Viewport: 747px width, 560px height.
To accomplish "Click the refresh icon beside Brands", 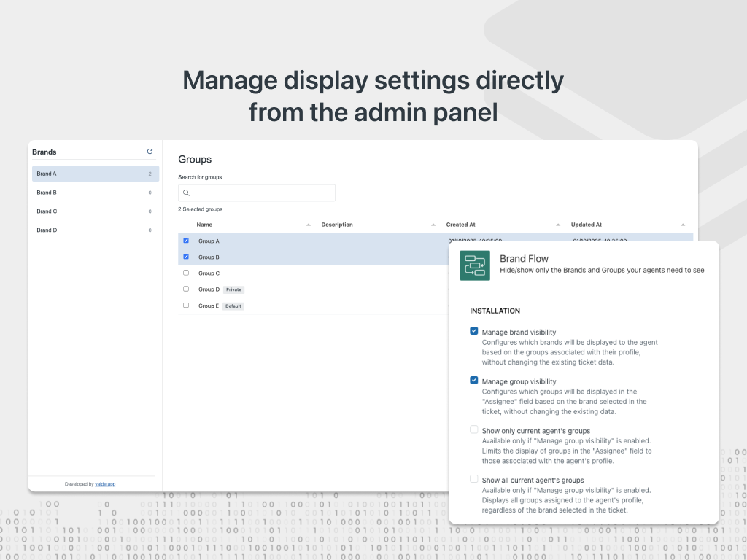I will pyautogui.click(x=150, y=152).
